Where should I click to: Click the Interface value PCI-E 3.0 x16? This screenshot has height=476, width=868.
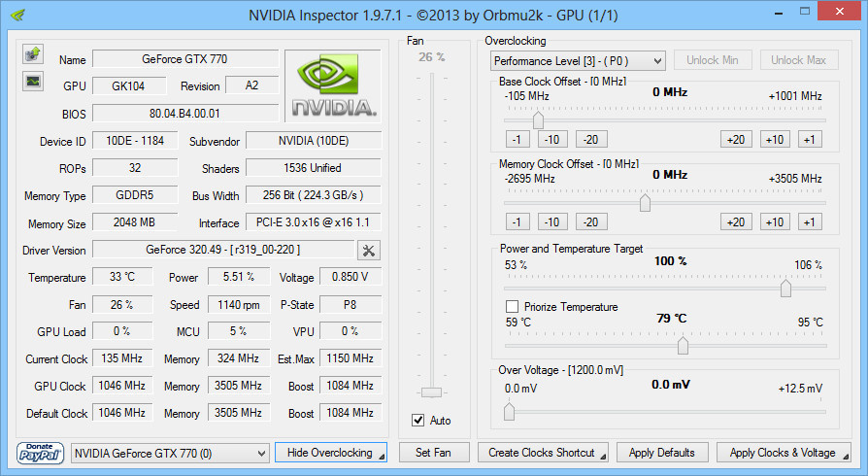point(314,222)
